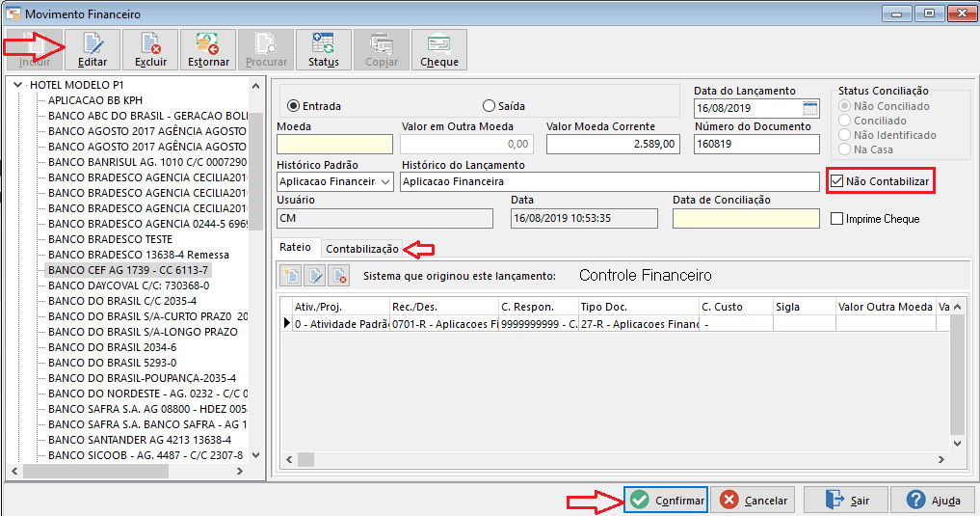980x516 pixels.
Task: Click the Ativ./Proj. column header
Action: click(x=340, y=307)
